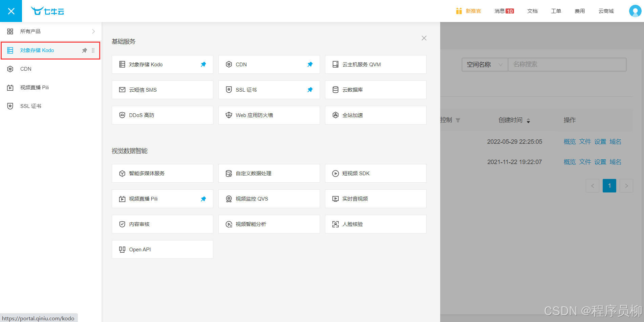644x322 pixels.
Task: Click the 名称搜索 search input field
Action: click(x=567, y=64)
